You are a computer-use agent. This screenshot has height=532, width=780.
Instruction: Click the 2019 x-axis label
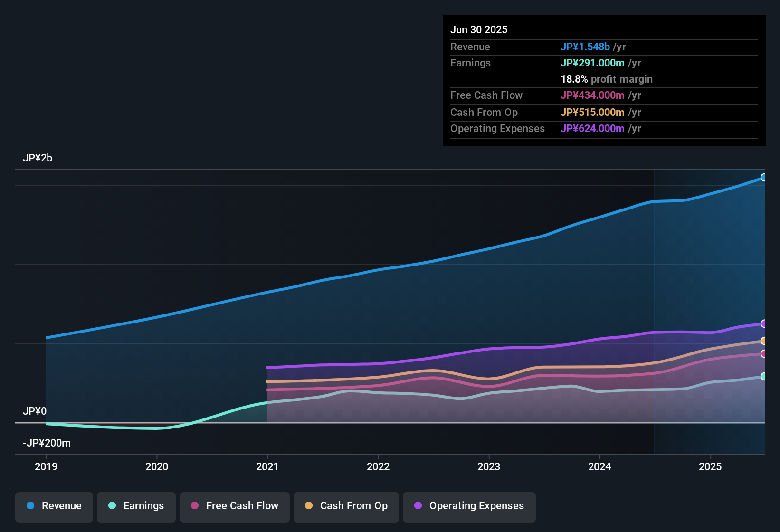coord(46,466)
